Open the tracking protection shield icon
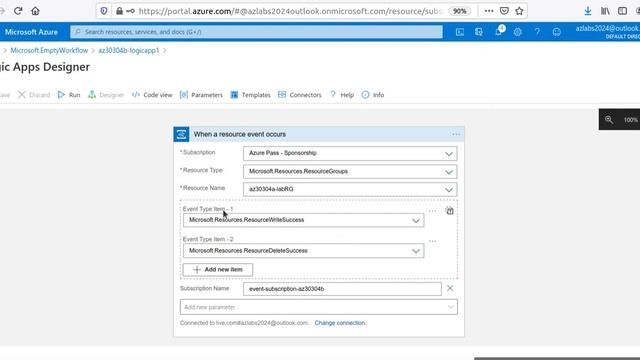This screenshot has height=360, width=640. coord(104,11)
